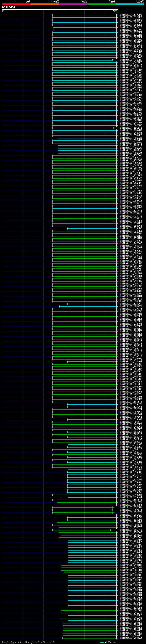Click the ~20% percentage label
The width and height of the screenshot is (146, 644).
28,2
